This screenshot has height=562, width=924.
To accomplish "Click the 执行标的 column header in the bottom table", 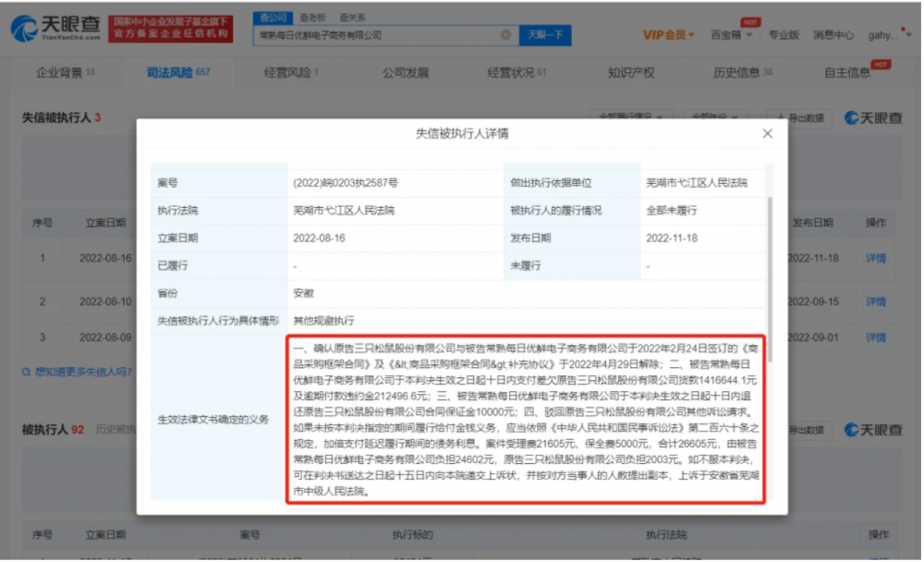I will [412, 535].
